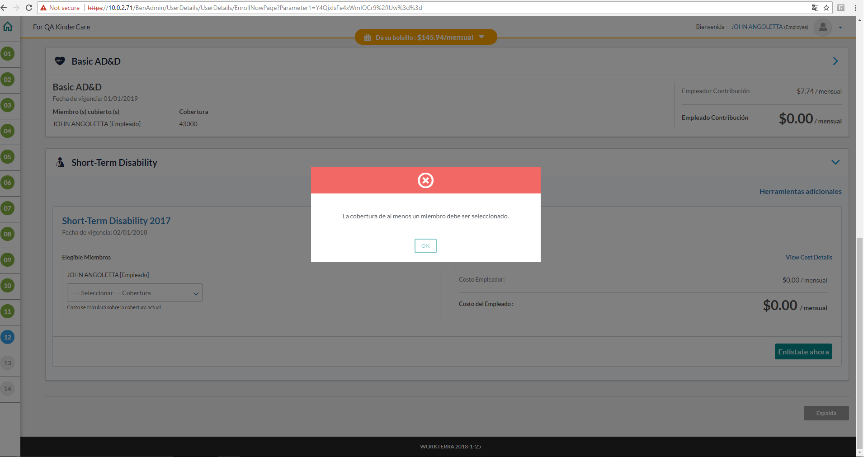The image size is (868, 457).
Task: Open Herramientas adicionales link
Action: click(800, 192)
